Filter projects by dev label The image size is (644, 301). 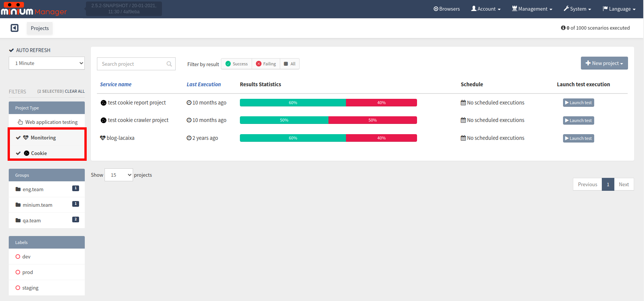47,257
